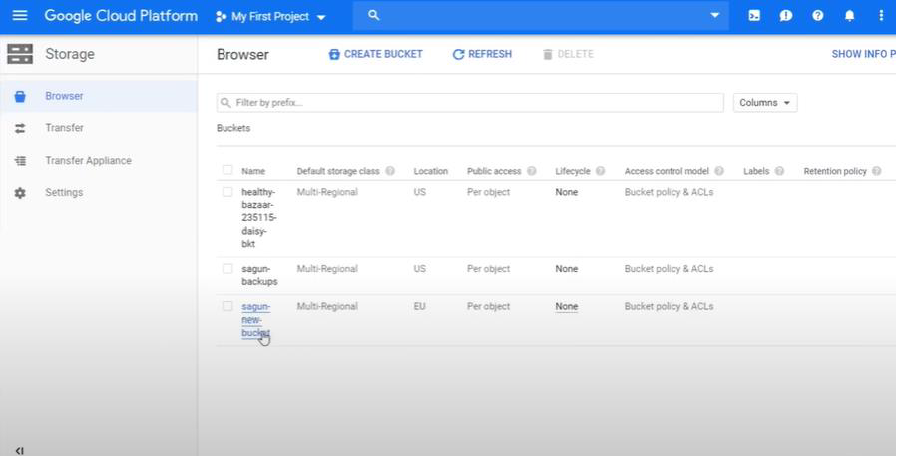Open the send feedback icon
This screenshot has width=898, height=456.
point(786,16)
